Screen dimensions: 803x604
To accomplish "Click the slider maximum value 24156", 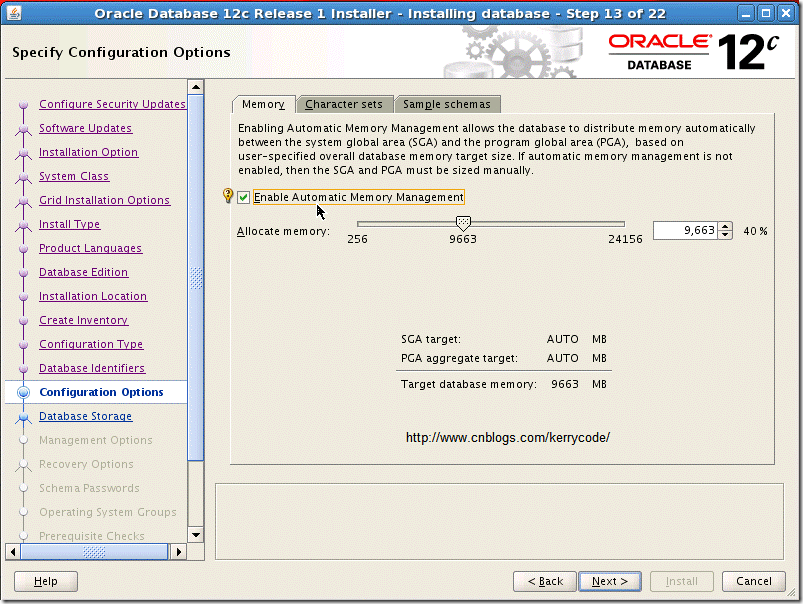I will point(625,239).
